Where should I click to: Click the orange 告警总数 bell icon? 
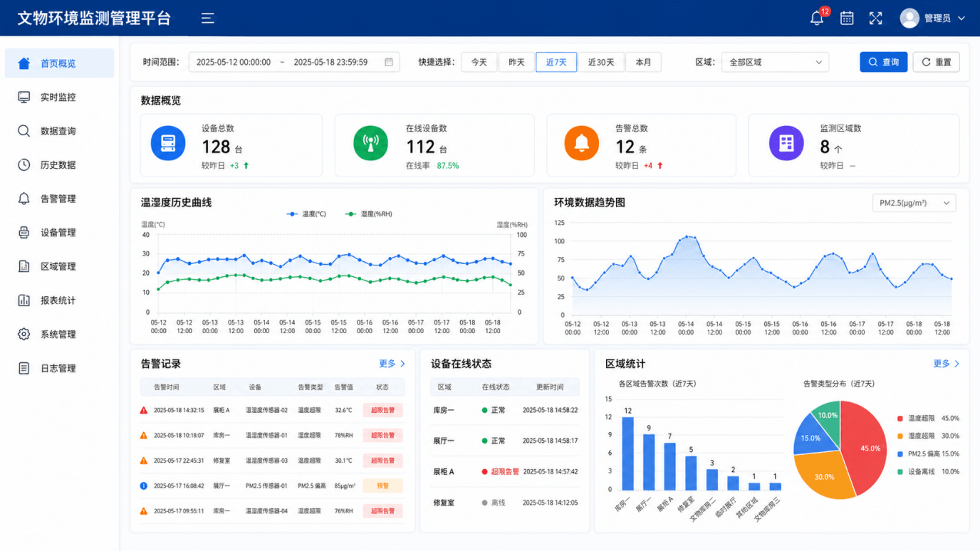pos(582,143)
